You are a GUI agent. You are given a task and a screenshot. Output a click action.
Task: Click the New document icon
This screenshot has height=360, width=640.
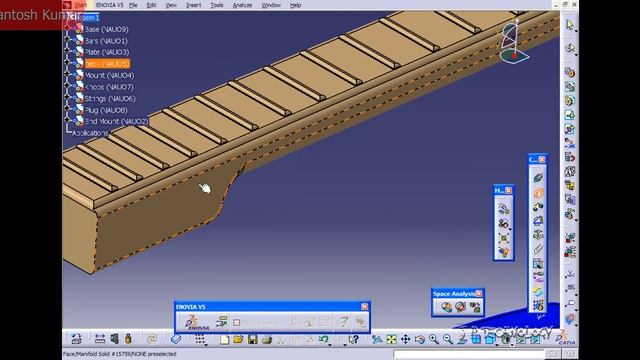tap(224, 339)
